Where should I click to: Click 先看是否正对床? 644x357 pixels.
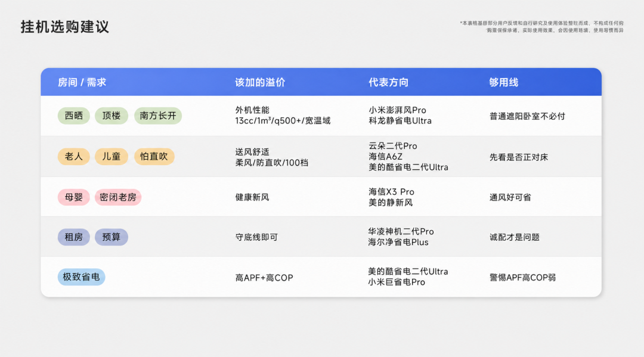(519, 157)
